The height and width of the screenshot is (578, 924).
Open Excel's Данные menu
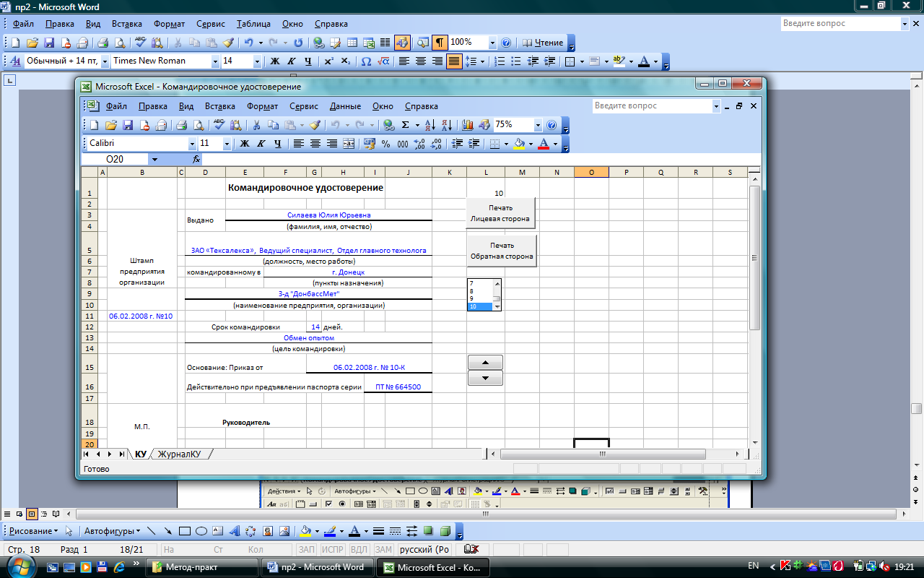click(x=345, y=106)
